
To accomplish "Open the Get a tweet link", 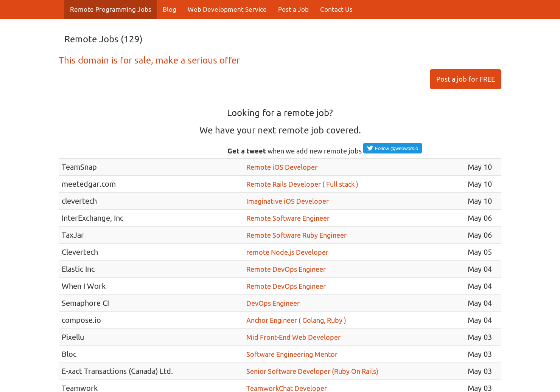I will (x=246, y=151).
